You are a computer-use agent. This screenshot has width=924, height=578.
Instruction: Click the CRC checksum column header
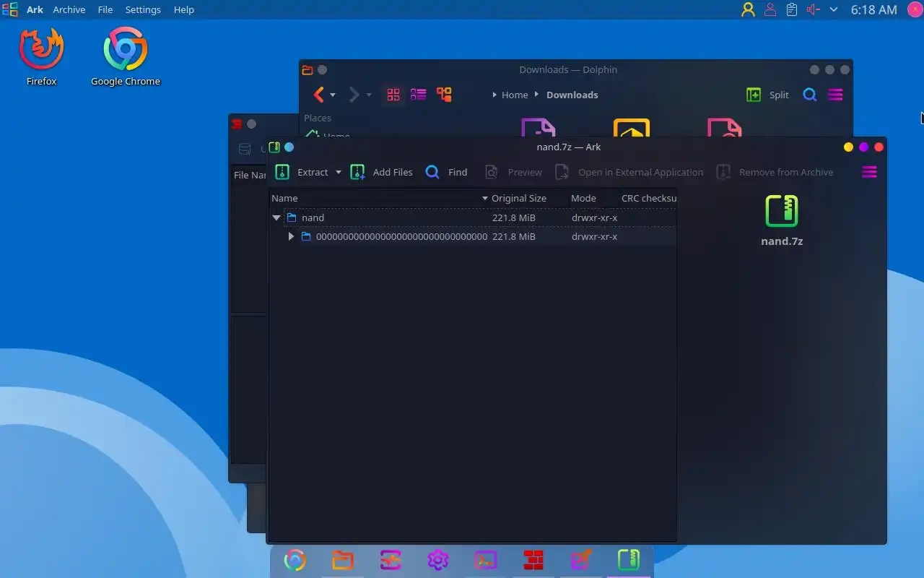[648, 198]
